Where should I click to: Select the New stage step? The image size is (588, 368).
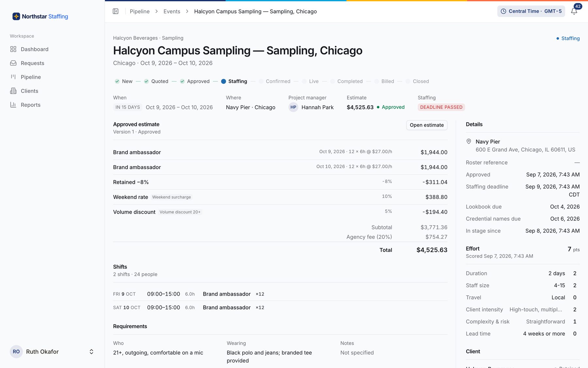pyautogui.click(x=124, y=81)
